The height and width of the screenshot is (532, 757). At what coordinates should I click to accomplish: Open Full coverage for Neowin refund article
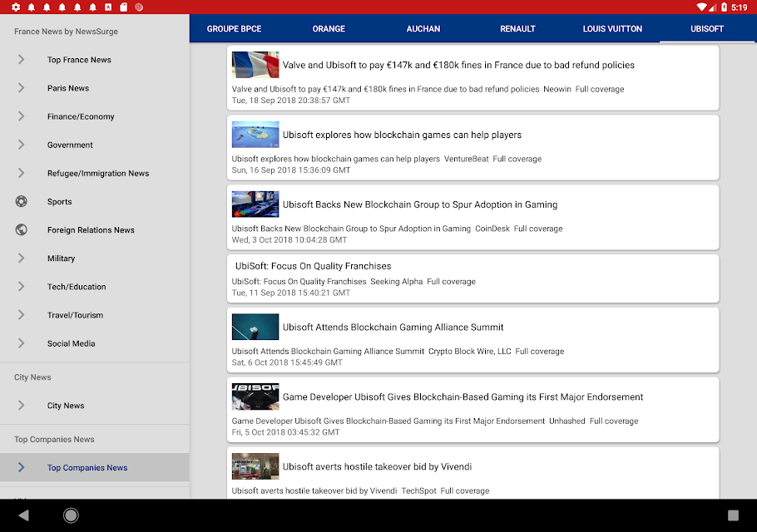[x=600, y=89]
